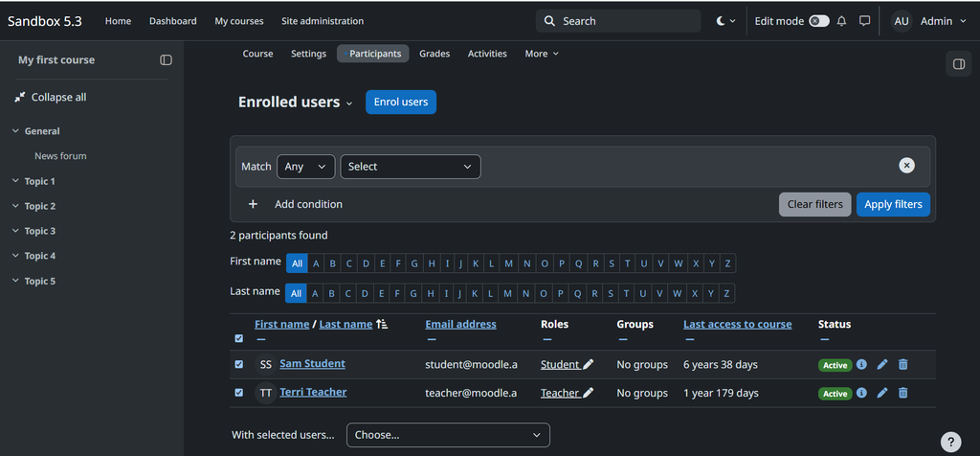
Task: Switch to the Course tab
Action: [x=257, y=54]
